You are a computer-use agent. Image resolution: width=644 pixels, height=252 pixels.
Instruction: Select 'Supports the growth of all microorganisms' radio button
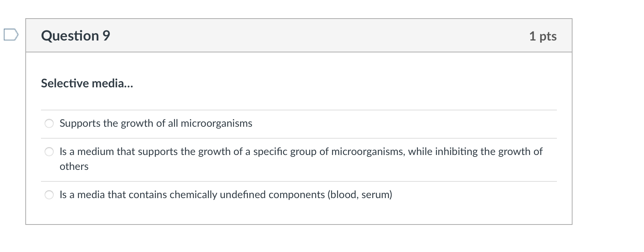coord(49,123)
